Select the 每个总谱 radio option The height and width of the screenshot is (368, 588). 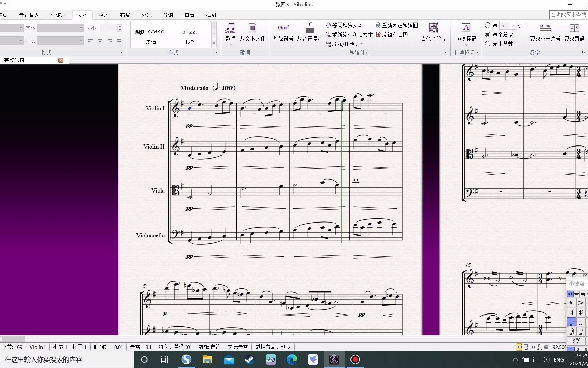[488, 34]
